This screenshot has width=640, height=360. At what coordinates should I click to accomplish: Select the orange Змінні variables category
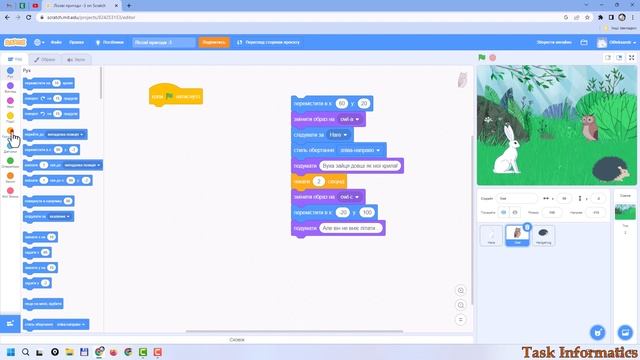tap(10, 178)
